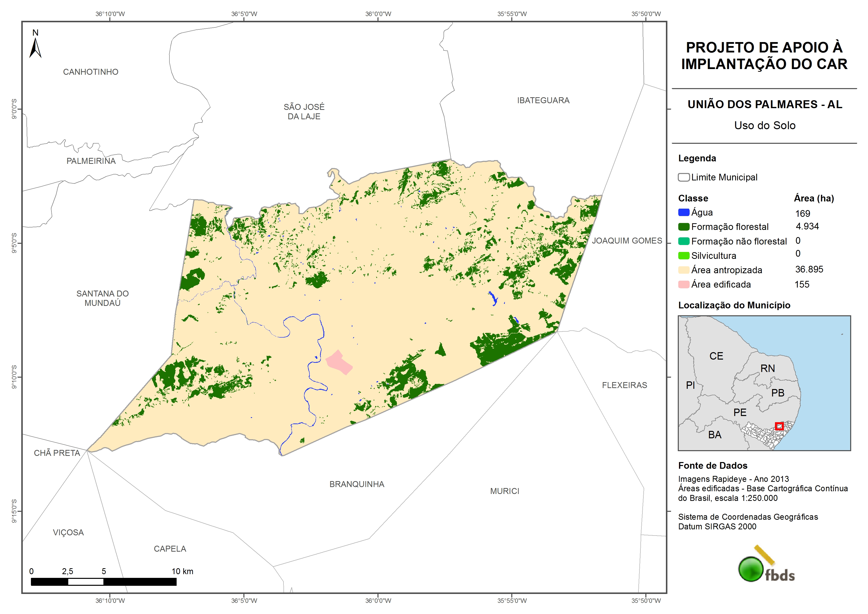Click the JOAQUIM GOMES label
The image size is (868, 614).
click(627, 241)
